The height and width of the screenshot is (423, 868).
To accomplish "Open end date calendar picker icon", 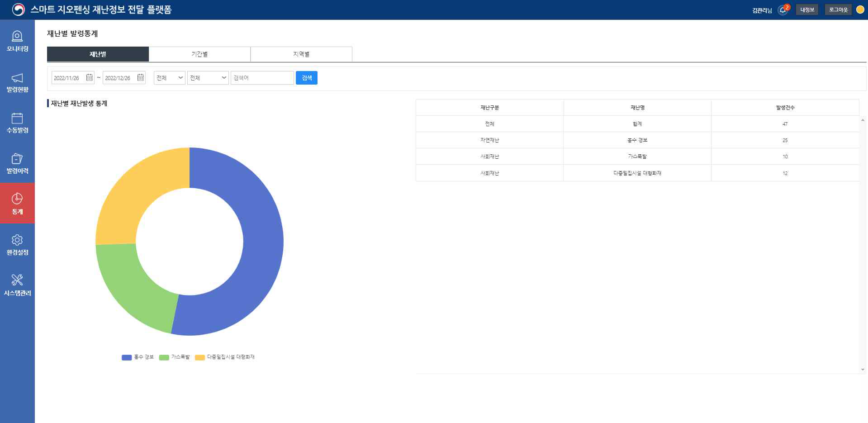I will [x=140, y=77].
